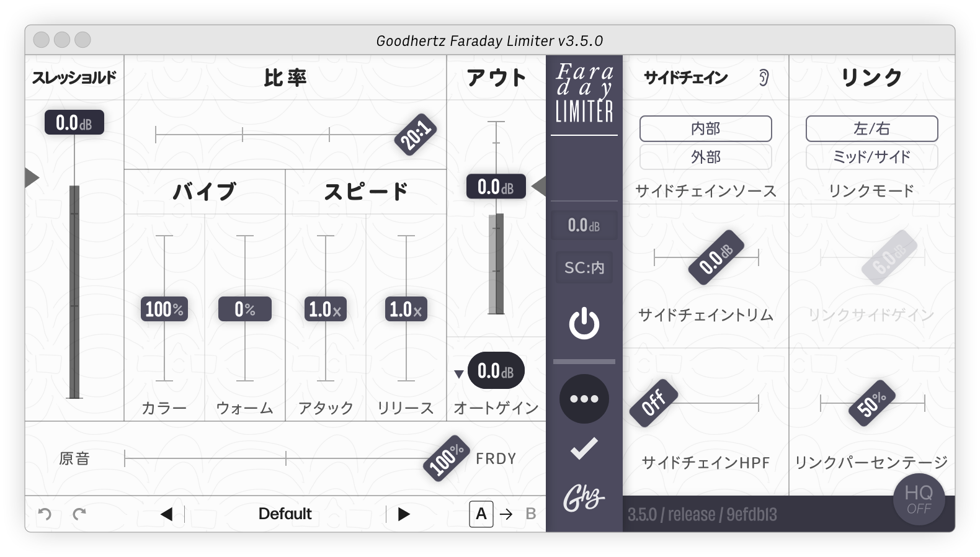Click the disabled リンクサイドゲイン 6.0 dB handle
The image size is (980, 557).
click(889, 257)
